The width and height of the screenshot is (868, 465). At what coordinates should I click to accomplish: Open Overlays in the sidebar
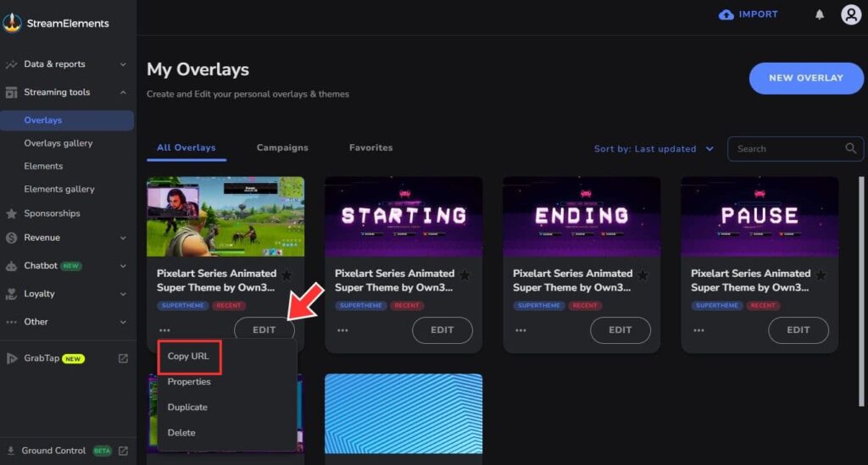[x=67, y=120]
